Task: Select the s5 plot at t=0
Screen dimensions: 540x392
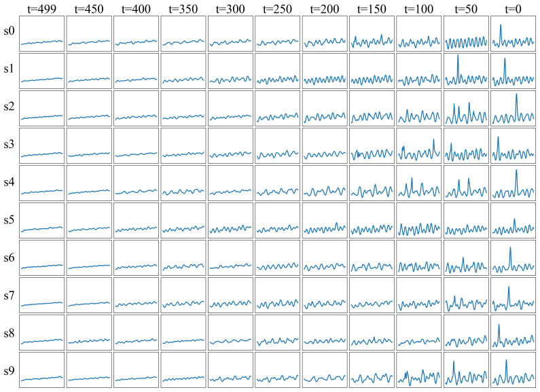Action: tap(513, 220)
